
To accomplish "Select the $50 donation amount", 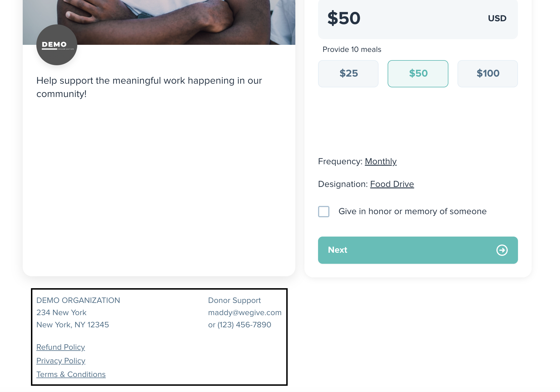I will point(418,73).
